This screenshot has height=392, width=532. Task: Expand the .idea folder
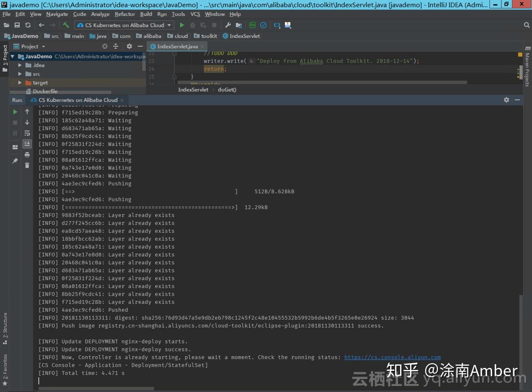(20, 65)
